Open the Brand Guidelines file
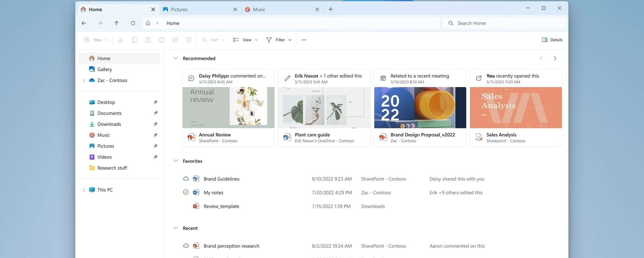Screen dimensions: 644x258 (x=221, y=179)
